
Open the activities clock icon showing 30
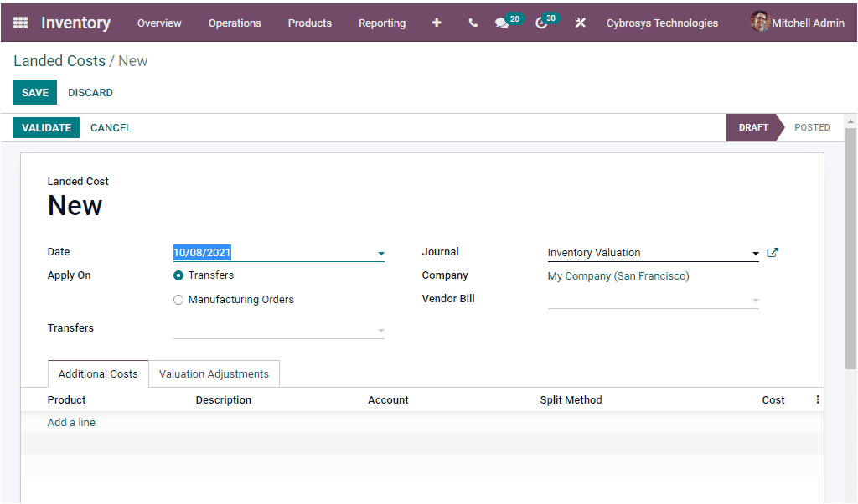pyautogui.click(x=540, y=23)
